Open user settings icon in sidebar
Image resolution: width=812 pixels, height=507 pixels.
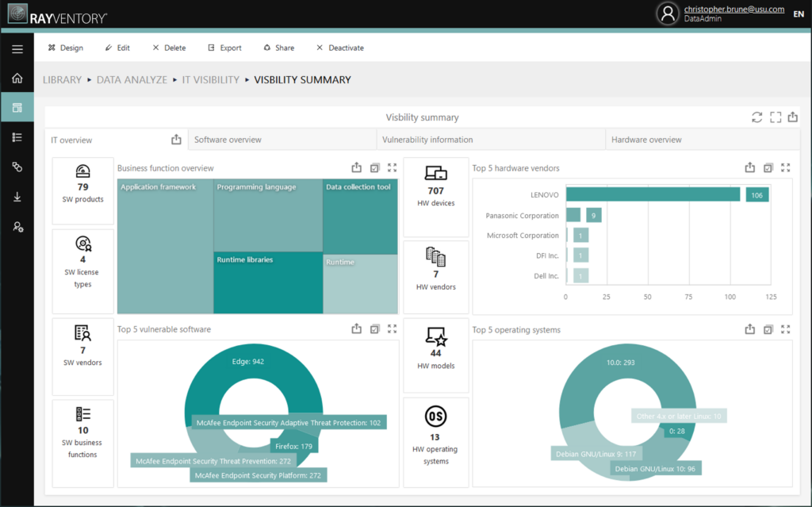click(17, 227)
